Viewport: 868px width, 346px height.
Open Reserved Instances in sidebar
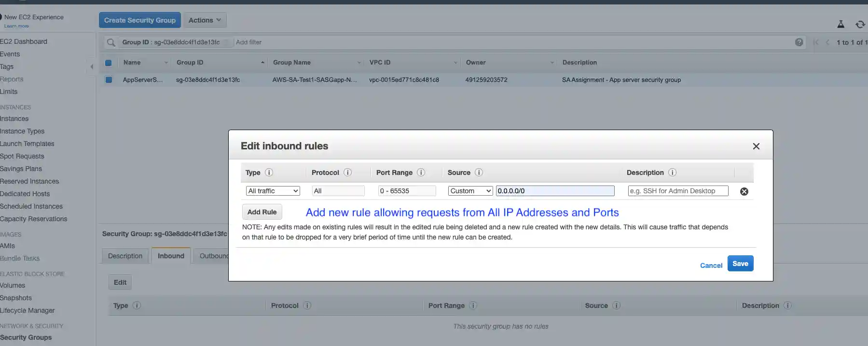click(x=29, y=181)
